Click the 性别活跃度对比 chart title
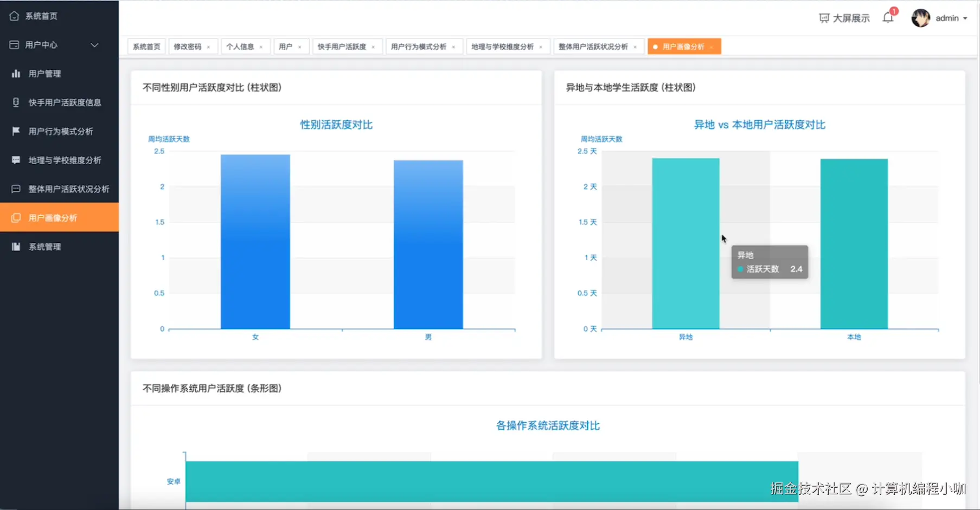Image resolution: width=980 pixels, height=510 pixels. click(x=336, y=125)
